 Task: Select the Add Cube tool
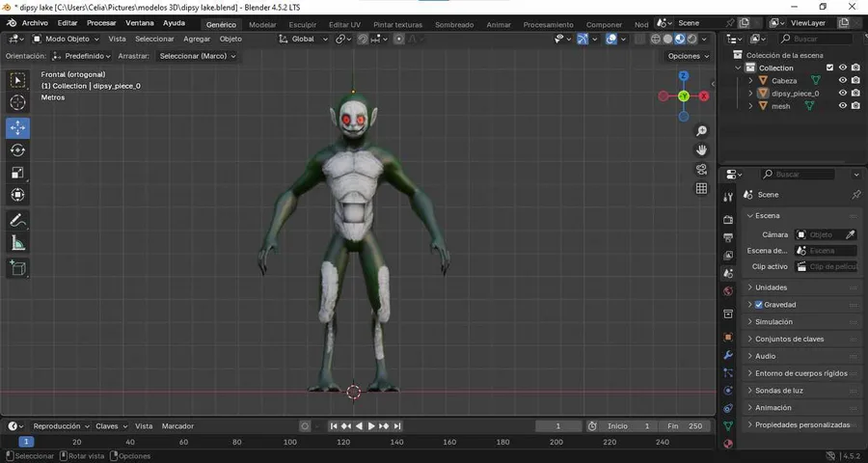pos(17,268)
